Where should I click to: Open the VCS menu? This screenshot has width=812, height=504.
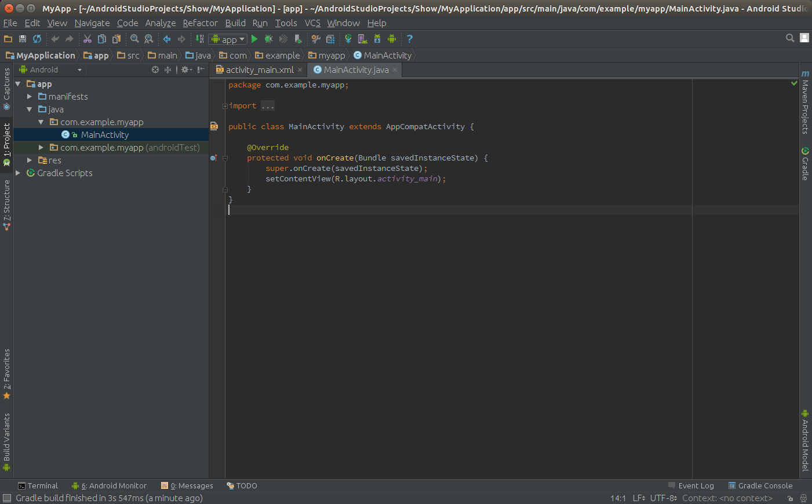coord(312,23)
